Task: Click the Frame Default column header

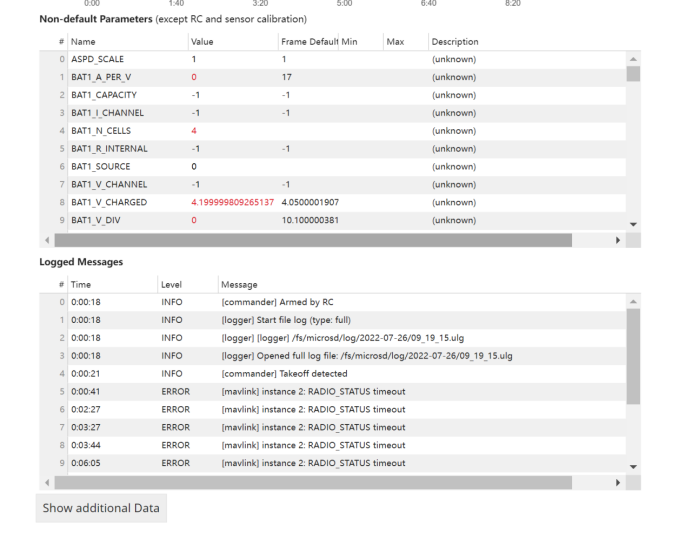Action: click(x=309, y=41)
